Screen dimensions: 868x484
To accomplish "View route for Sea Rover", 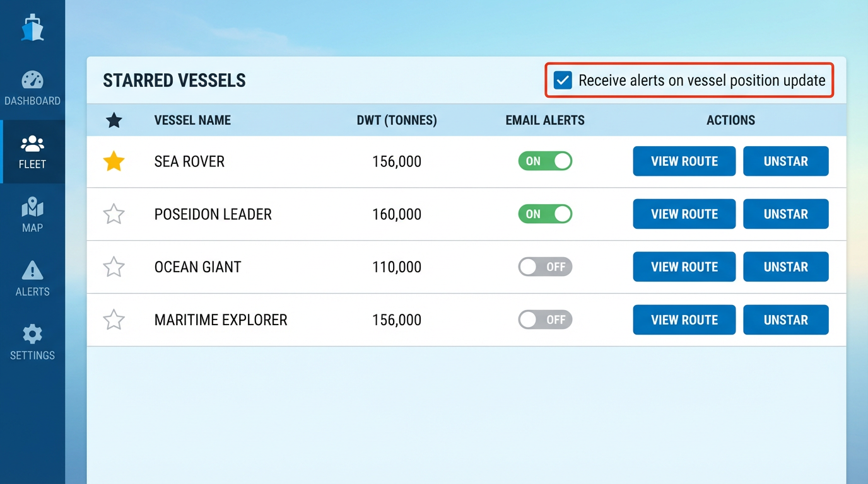I will pos(684,161).
